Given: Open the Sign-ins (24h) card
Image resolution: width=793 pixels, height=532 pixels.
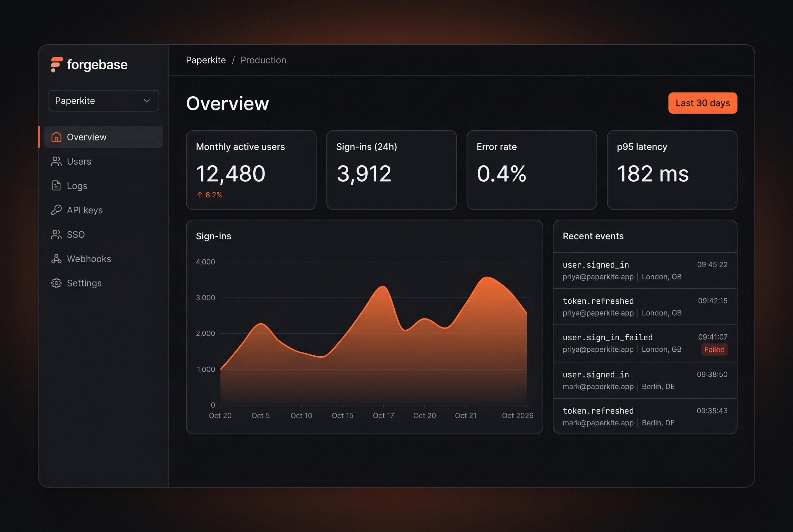Looking at the screenshot, I should 391,170.
